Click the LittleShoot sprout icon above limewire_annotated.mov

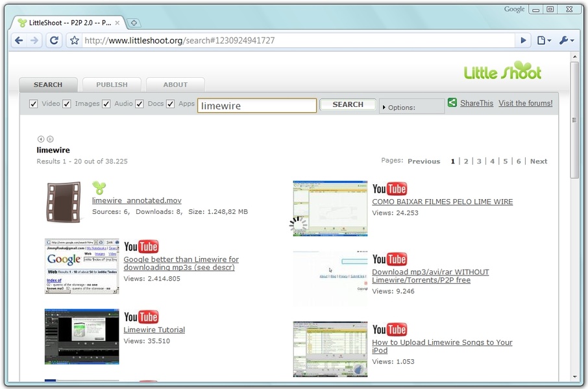(99, 188)
